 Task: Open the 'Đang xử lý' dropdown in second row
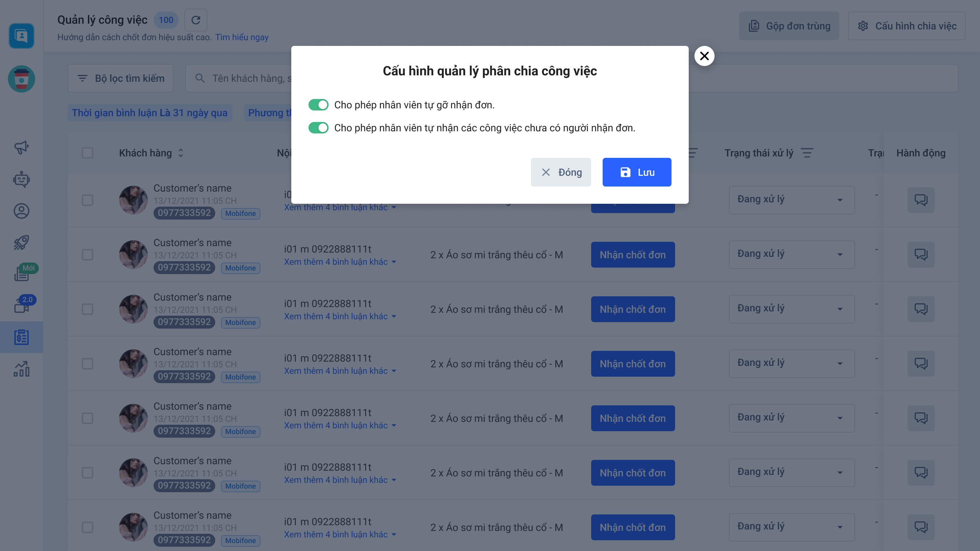791,255
